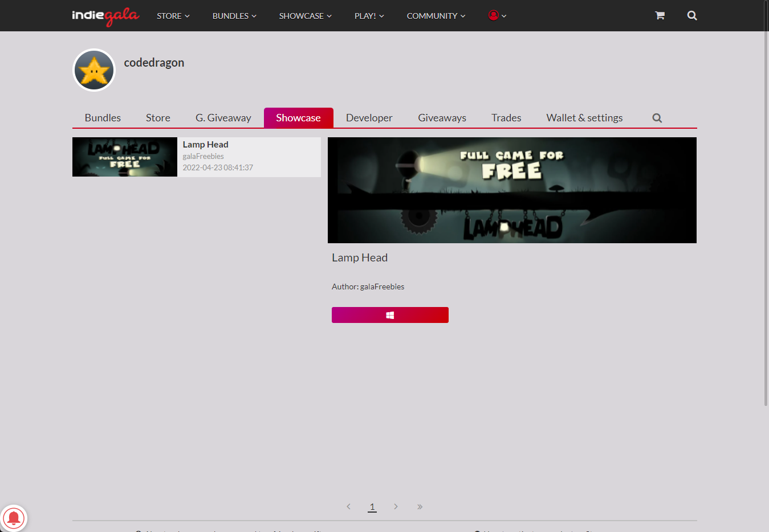Switch to the Store tab
Image resolution: width=769 pixels, height=532 pixels.
[x=158, y=118]
